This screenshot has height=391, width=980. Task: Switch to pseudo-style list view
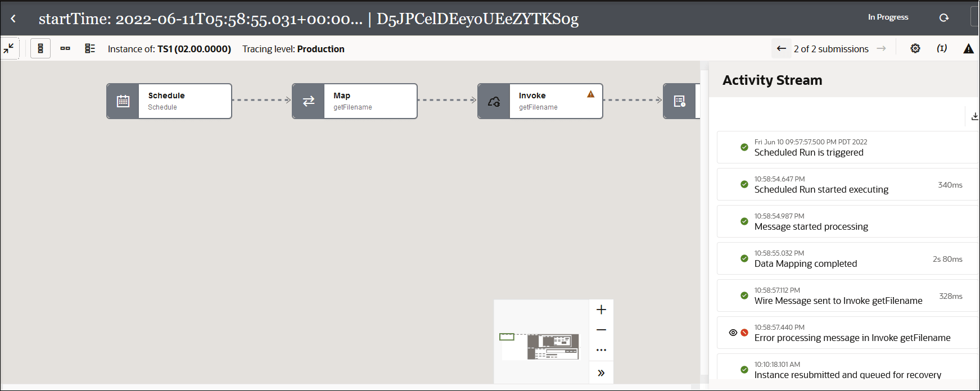[90, 48]
